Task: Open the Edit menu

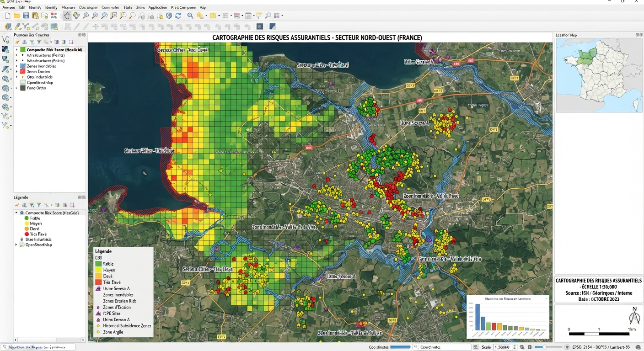Action: (x=22, y=7)
